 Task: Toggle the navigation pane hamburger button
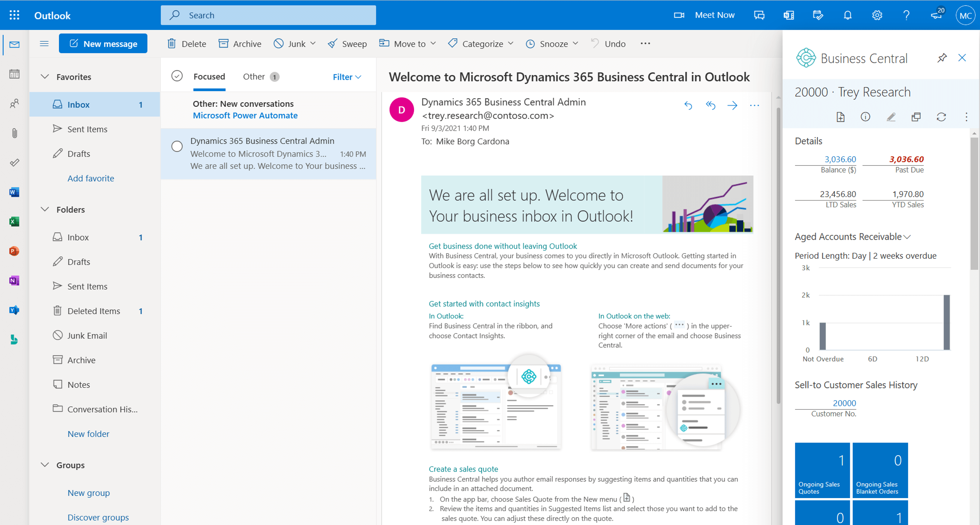[x=44, y=43]
